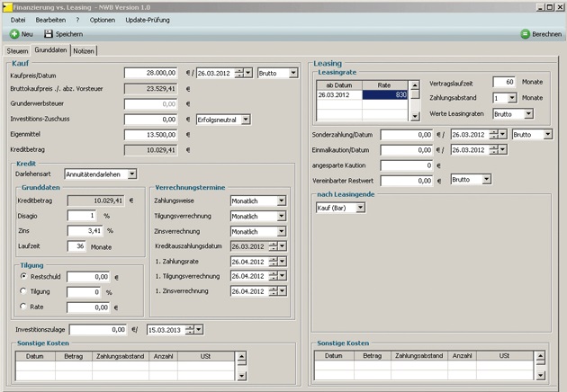The width and height of the screenshot is (567, 392).
Task: Click the Vertragslaufzeit months input field
Action: tap(503, 82)
